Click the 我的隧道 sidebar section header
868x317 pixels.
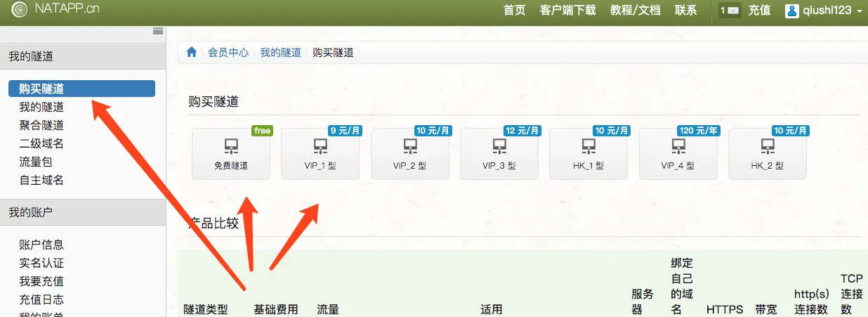[83, 56]
